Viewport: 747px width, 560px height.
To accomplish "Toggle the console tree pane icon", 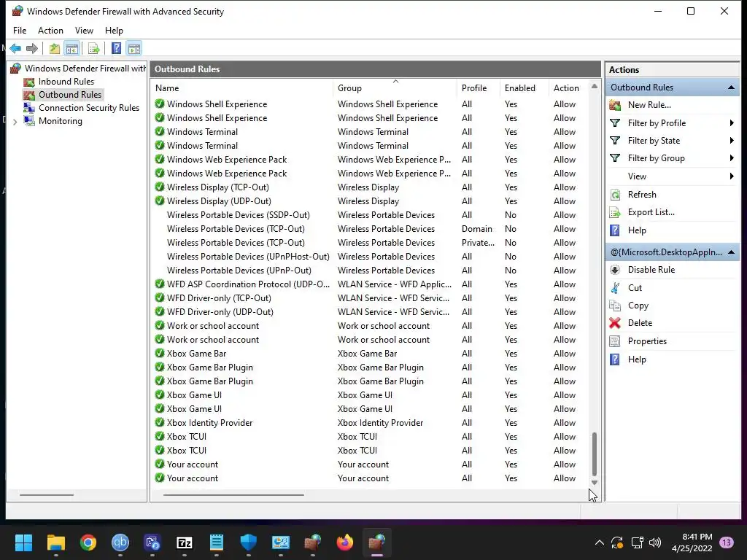I will (72, 48).
